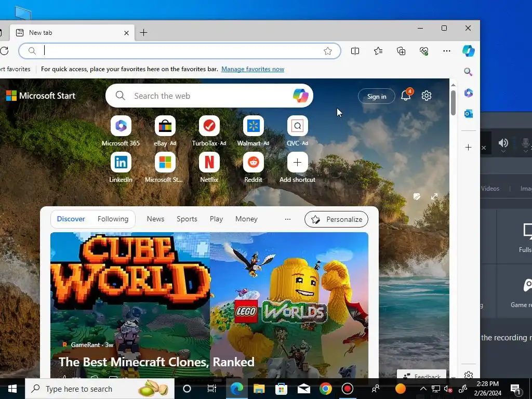Open Task View on the taskbar

(211, 389)
